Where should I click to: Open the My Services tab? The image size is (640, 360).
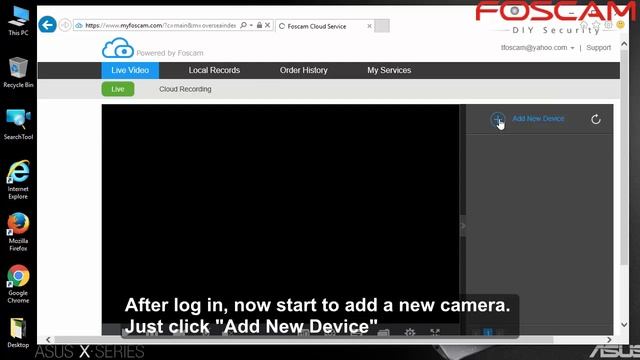coord(389,70)
